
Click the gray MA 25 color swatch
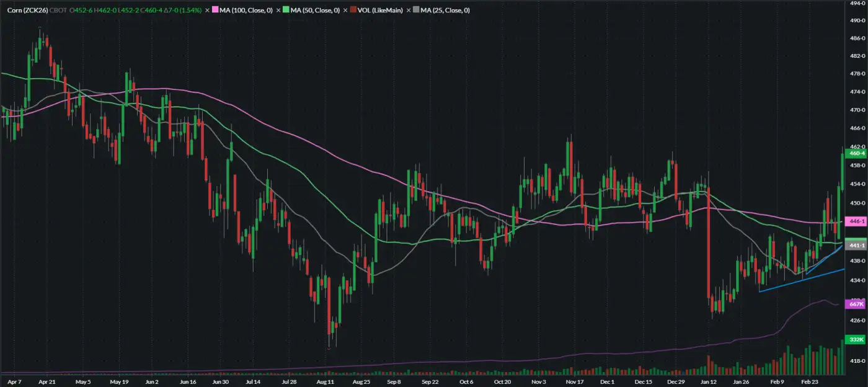pos(417,11)
